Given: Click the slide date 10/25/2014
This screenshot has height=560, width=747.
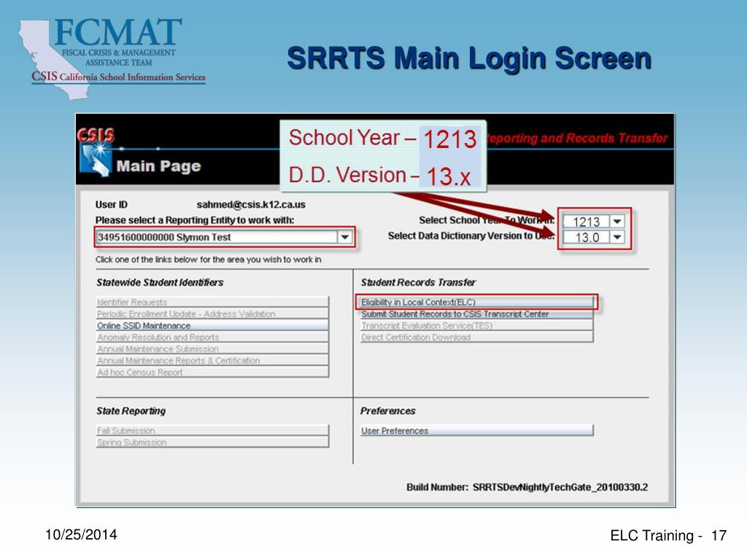Looking at the screenshot, I should tap(81, 534).
